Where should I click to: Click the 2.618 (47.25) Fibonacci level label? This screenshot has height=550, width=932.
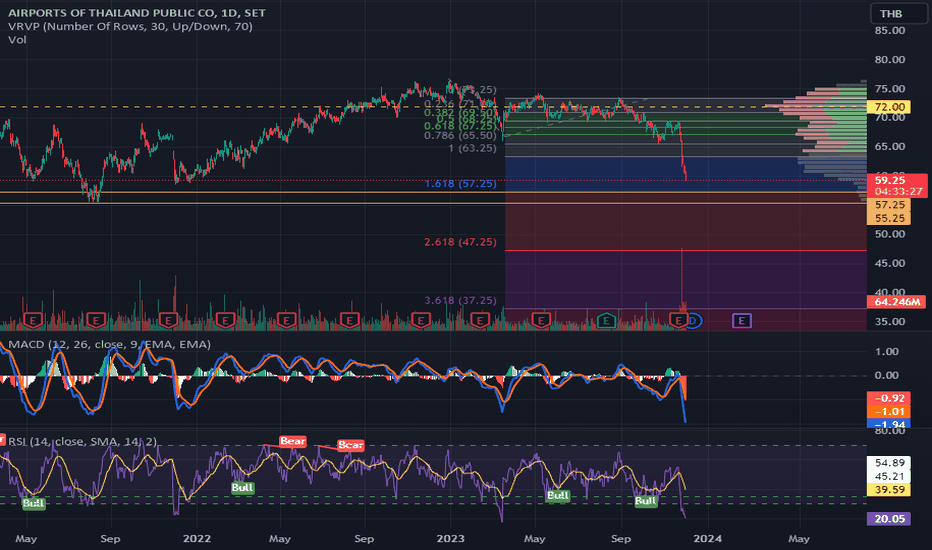(x=460, y=241)
